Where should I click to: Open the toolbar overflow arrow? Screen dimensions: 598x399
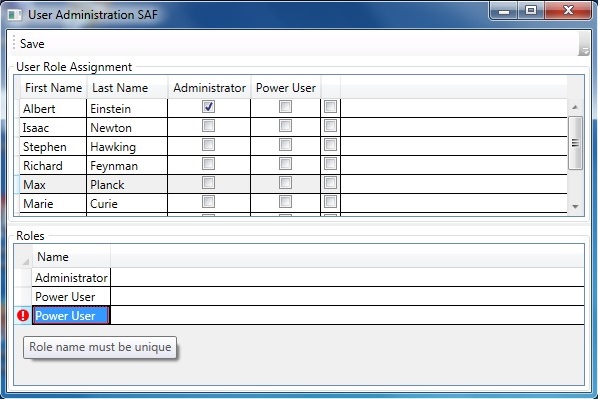point(584,44)
